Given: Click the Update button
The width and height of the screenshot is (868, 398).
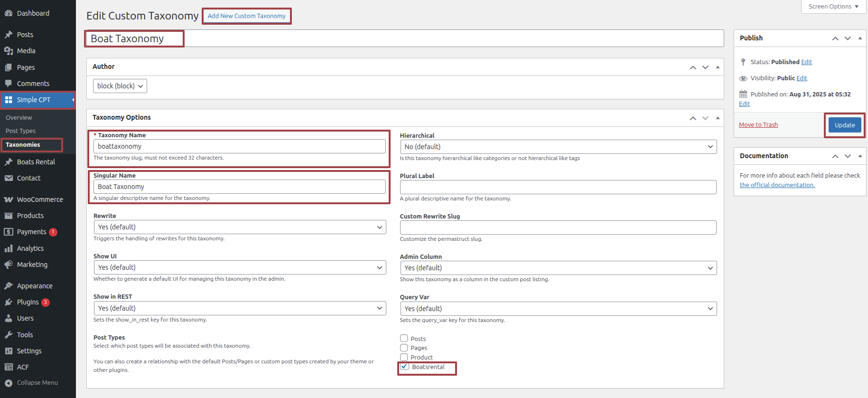Looking at the screenshot, I should point(844,125).
